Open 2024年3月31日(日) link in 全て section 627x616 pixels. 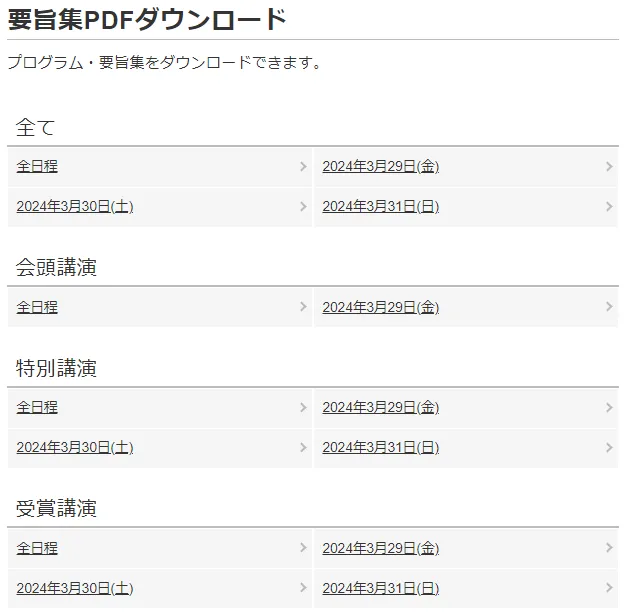point(380,207)
